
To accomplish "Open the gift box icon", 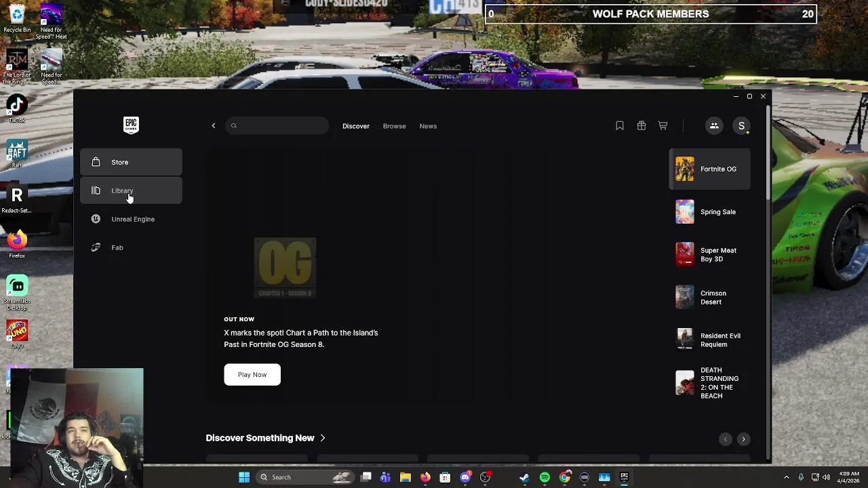I will pyautogui.click(x=641, y=125).
